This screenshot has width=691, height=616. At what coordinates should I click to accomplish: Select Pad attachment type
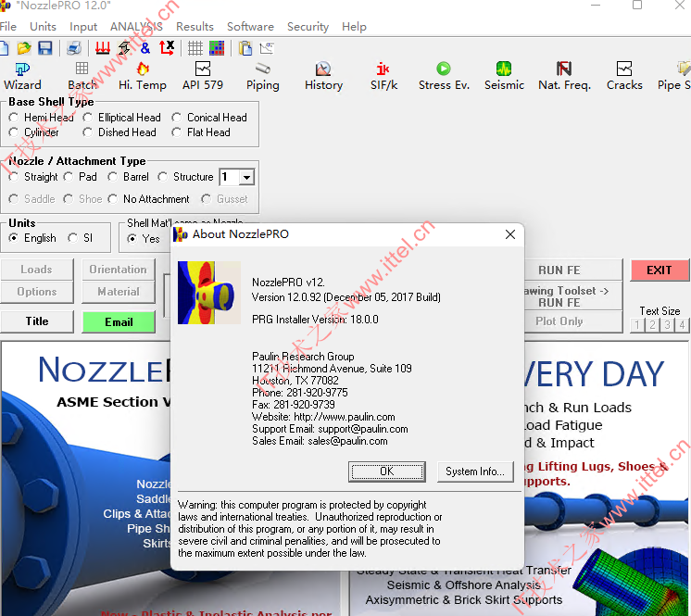[x=80, y=177]
